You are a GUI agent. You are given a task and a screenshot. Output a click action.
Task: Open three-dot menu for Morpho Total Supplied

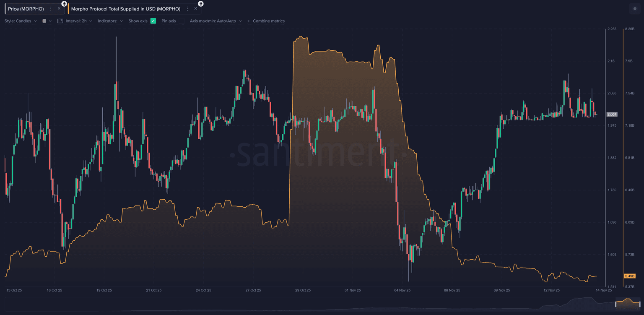(187, 9)
